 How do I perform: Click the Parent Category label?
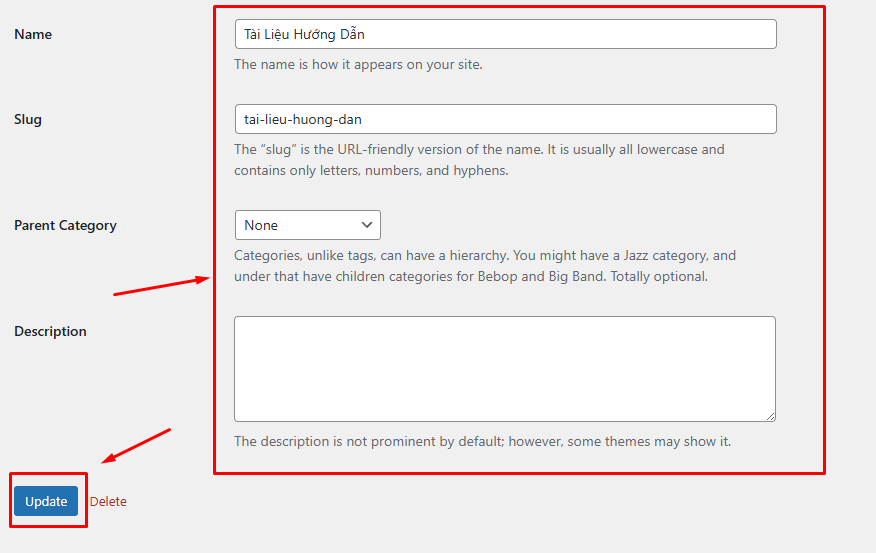coord(65,225)
